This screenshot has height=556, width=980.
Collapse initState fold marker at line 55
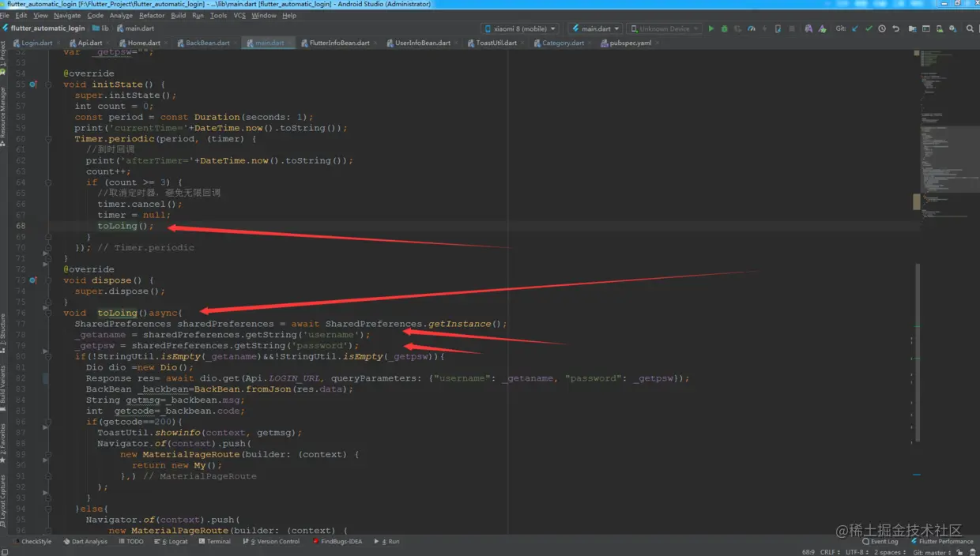(48, 84)
